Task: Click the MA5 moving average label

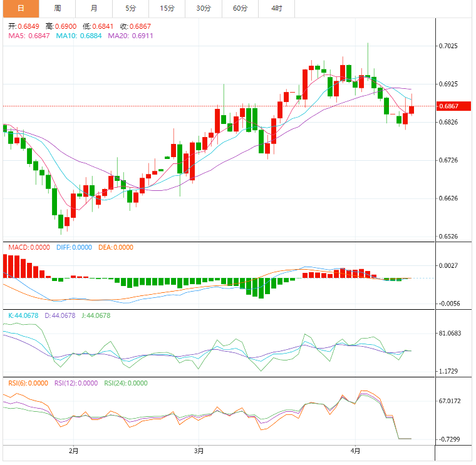Action: tap(29, 36)
